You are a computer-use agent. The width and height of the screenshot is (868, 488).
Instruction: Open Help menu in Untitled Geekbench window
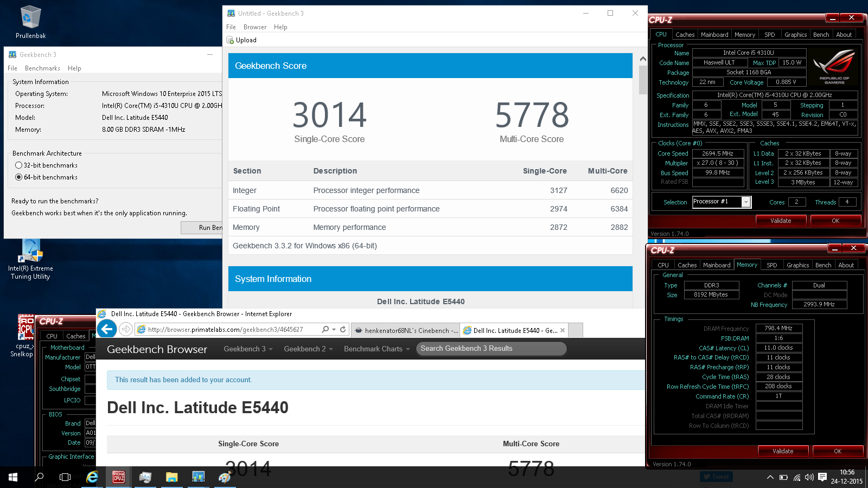tap(280, 27)
